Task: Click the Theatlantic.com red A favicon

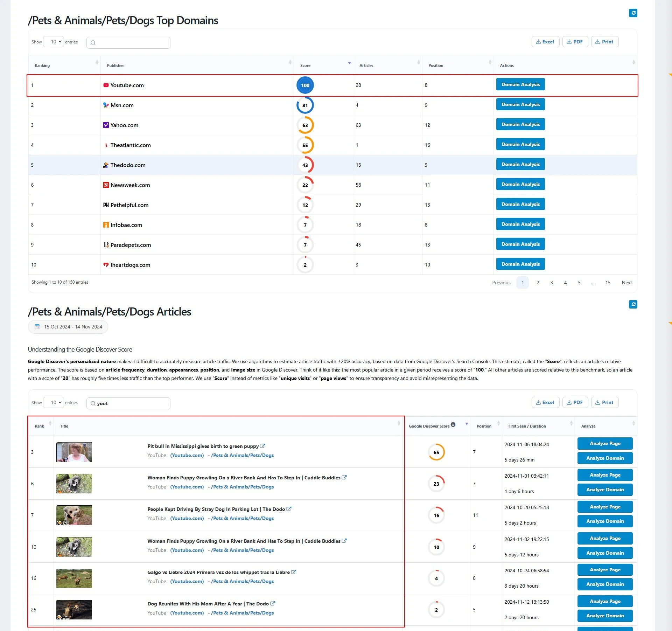Action: [106, 145]
